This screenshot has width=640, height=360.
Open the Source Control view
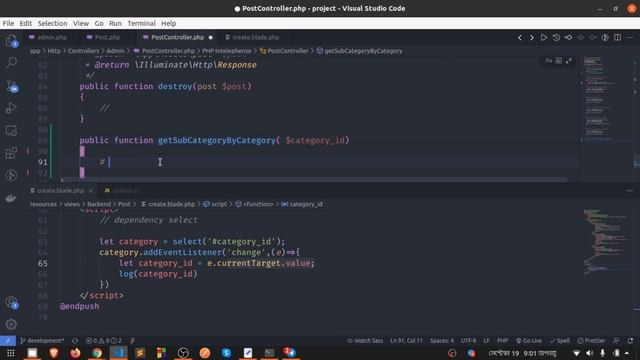click(x=11, y=86)
